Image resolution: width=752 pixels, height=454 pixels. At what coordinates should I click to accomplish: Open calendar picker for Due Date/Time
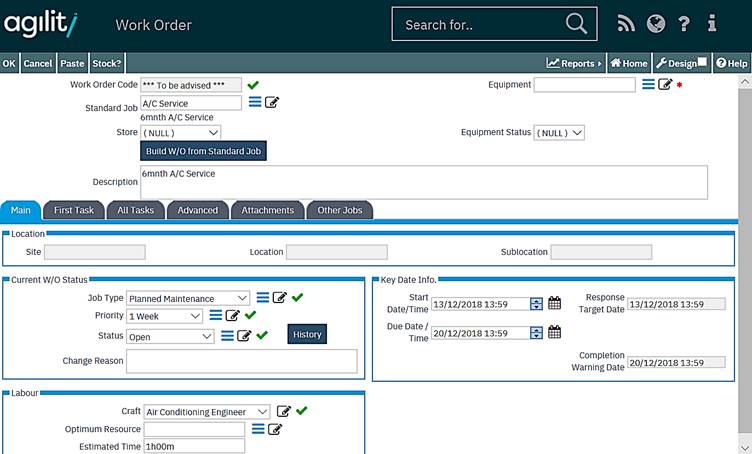coord(555,333)
